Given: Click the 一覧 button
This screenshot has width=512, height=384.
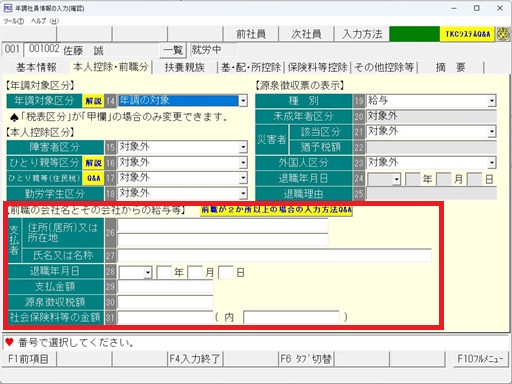Looking at the screenshot, I should pyautogui.click(x=173, y=50).
